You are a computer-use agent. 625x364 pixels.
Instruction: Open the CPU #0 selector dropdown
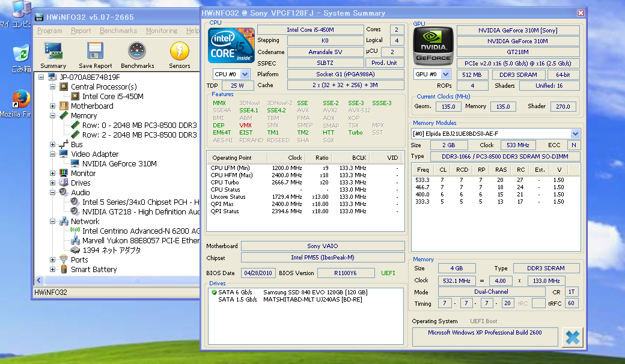point(245,74)
